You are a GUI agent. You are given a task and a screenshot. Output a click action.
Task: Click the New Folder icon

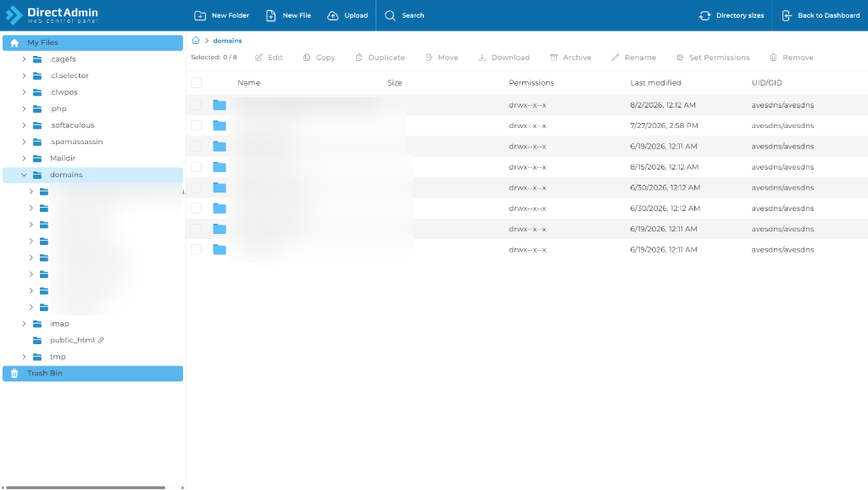click(200, 15)
